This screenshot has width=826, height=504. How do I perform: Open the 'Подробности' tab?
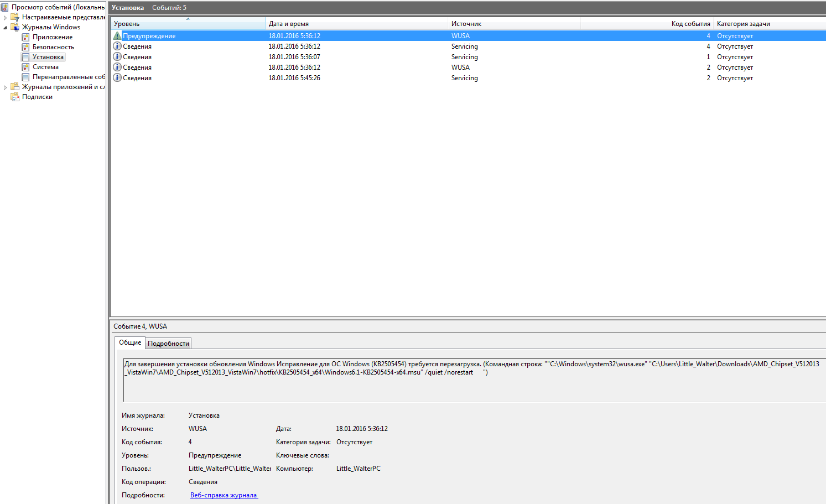(x=169, y=344)
